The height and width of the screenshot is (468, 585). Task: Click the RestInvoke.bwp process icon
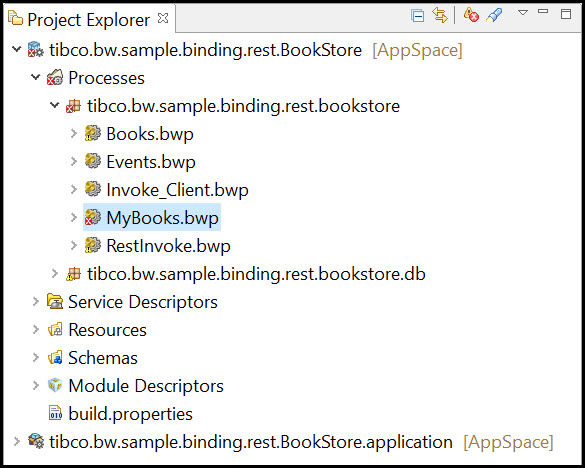tap(93, 245)
